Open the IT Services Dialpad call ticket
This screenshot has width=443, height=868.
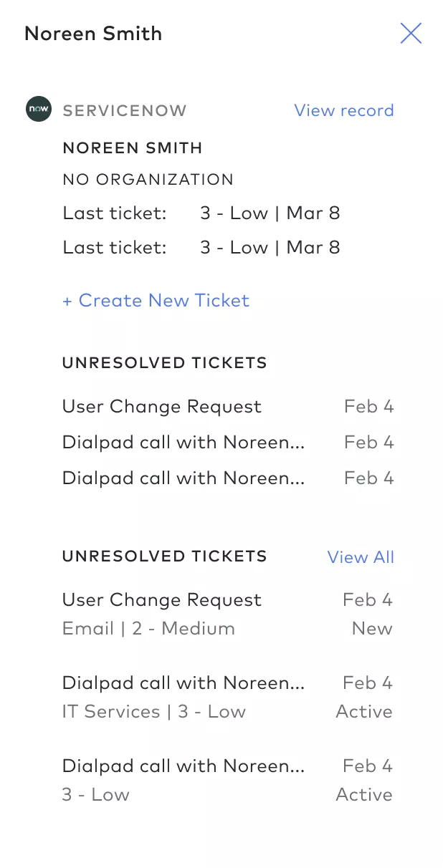click(x=228, y=697)
